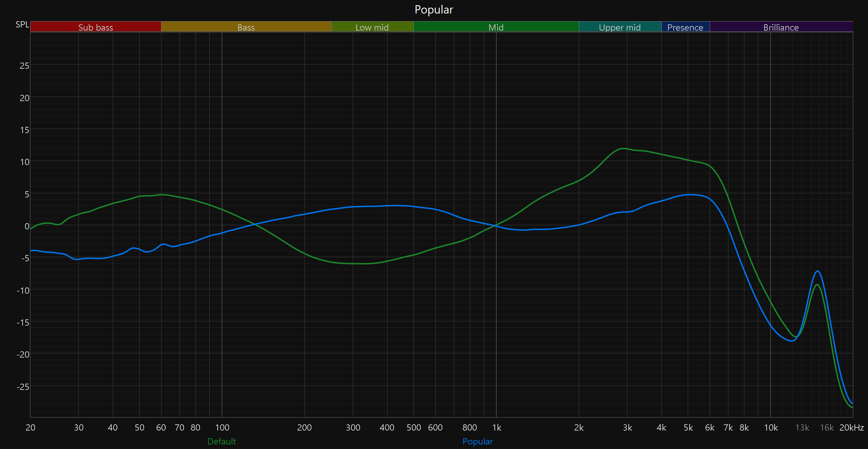
Task: Select the Mid frequency band
Action: 496,27
